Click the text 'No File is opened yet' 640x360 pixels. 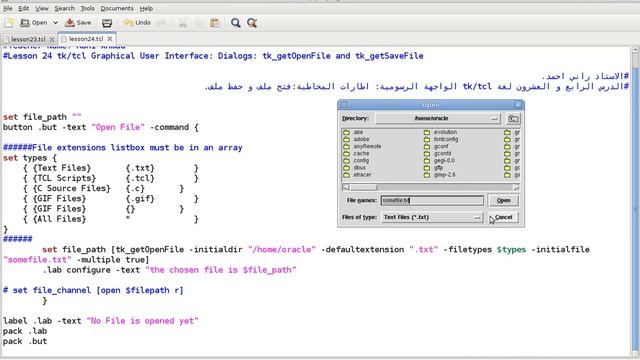[142, 321]
